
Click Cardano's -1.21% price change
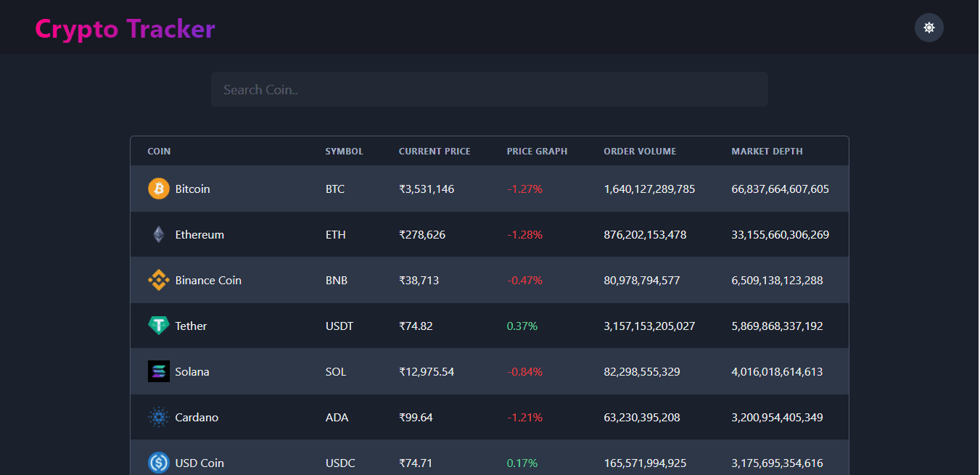pyautogui.click(x=524, y=417)
